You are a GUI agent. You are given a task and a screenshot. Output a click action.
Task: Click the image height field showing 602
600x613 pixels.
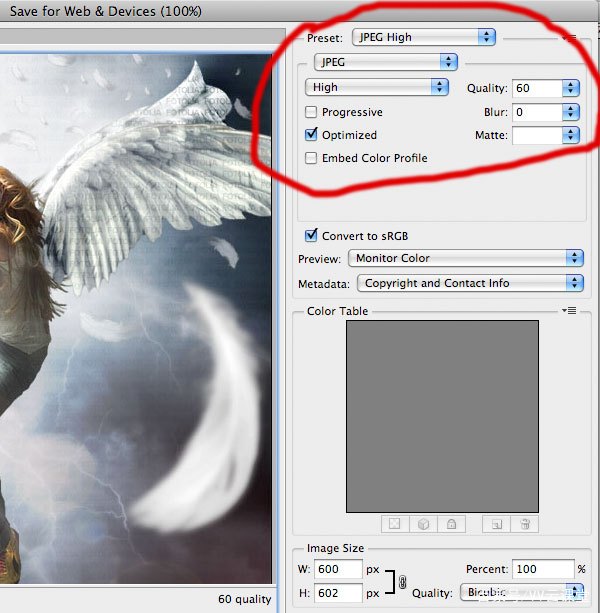tap(338, 593)
